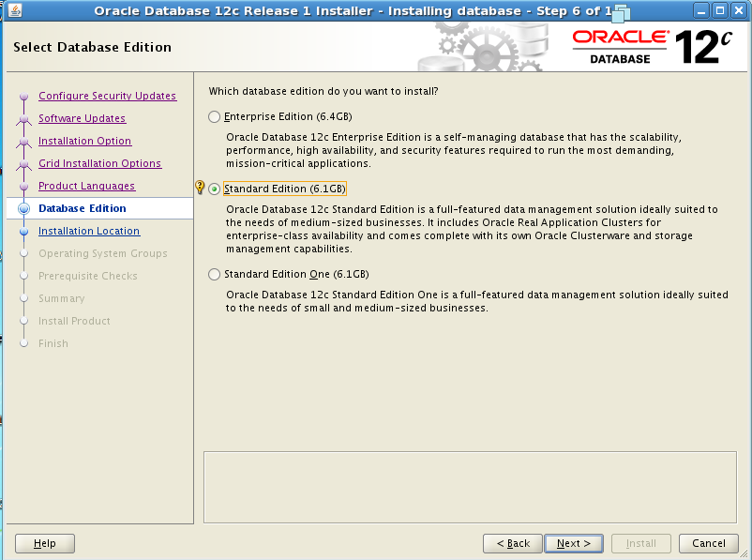Jump to Installation Location step
Image resolution: width=752 pixels, height=560 pixels.
(89, 231)
